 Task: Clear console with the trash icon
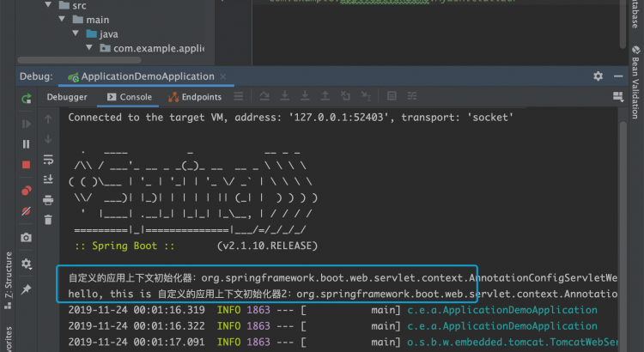click(49, 221)
